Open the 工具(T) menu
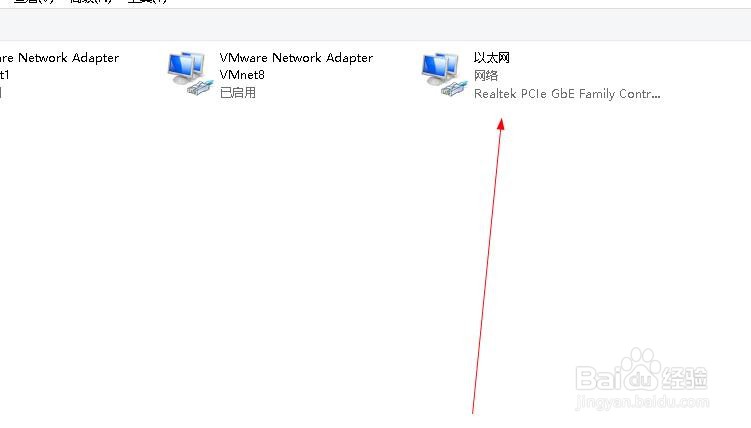This screenshot has height=428, width=751. (147, 1)
